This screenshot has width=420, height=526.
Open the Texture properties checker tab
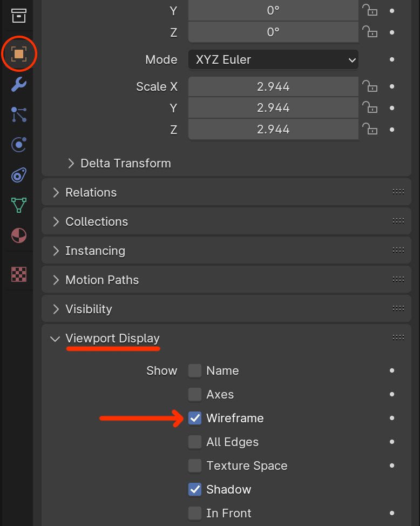19,274
